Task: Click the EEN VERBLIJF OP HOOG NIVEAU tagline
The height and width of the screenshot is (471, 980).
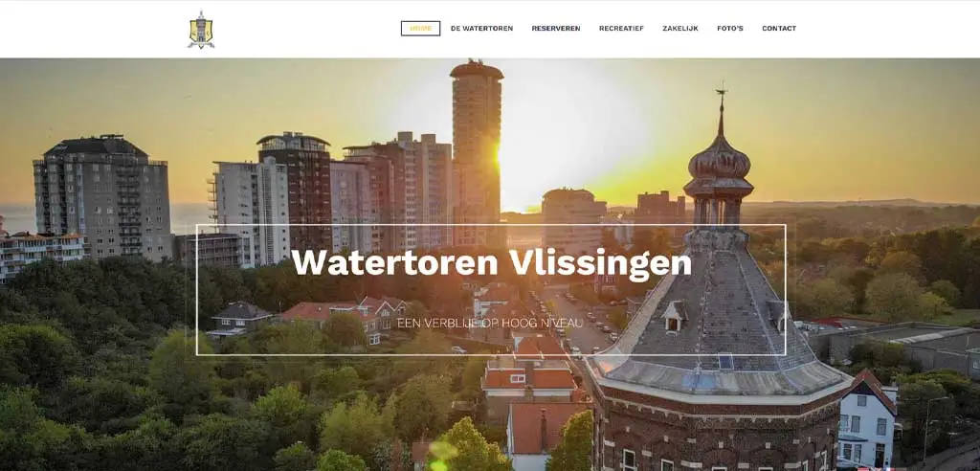Action: tap(490, 324)
